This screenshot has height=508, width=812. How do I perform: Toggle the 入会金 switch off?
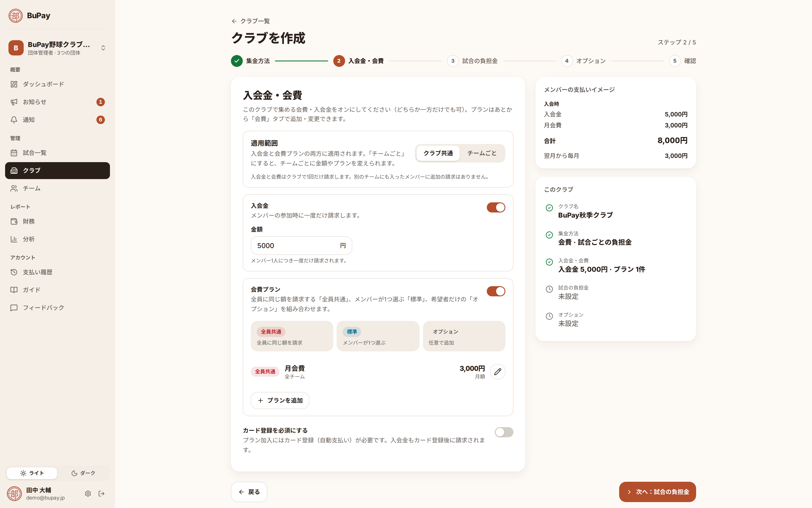click(496, 207)
